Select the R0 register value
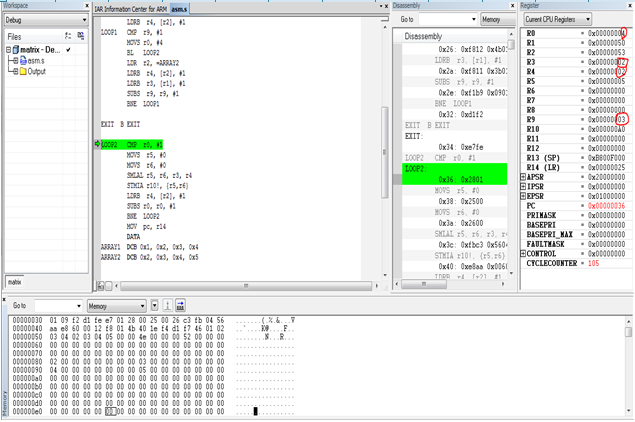 click(x=606, y=33)
